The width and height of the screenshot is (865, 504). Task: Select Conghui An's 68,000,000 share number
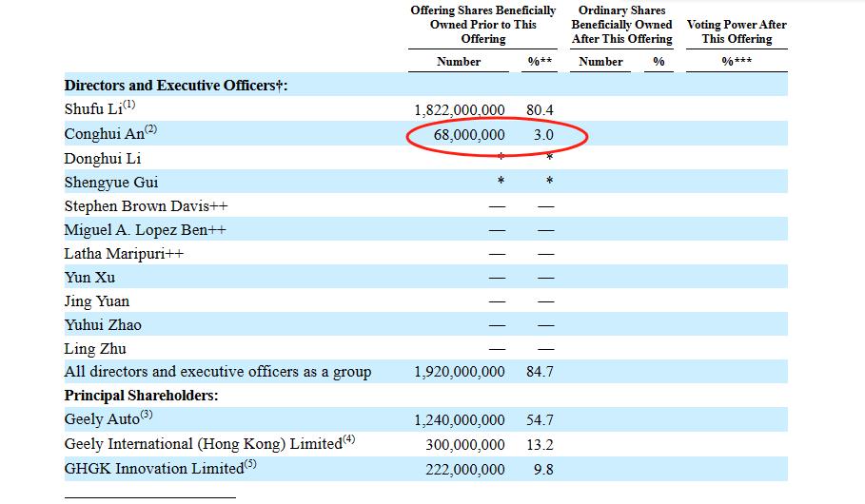(469, 134)
